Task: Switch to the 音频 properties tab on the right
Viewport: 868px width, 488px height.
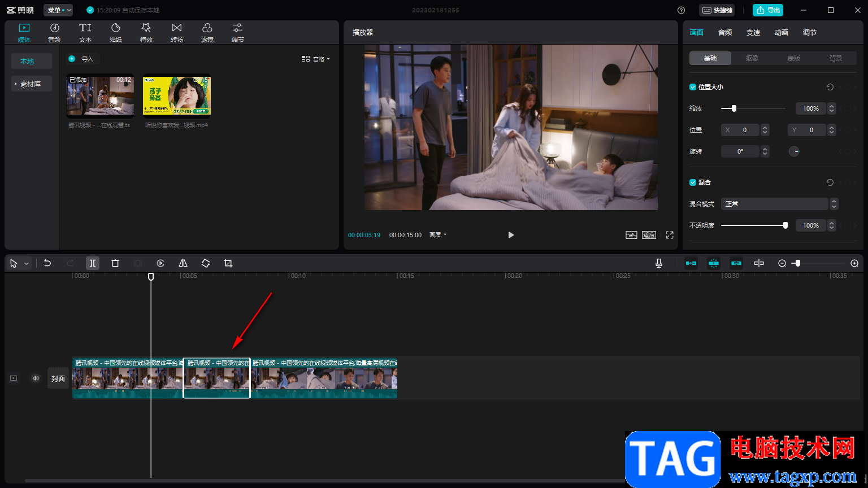Action: [725, 33]
